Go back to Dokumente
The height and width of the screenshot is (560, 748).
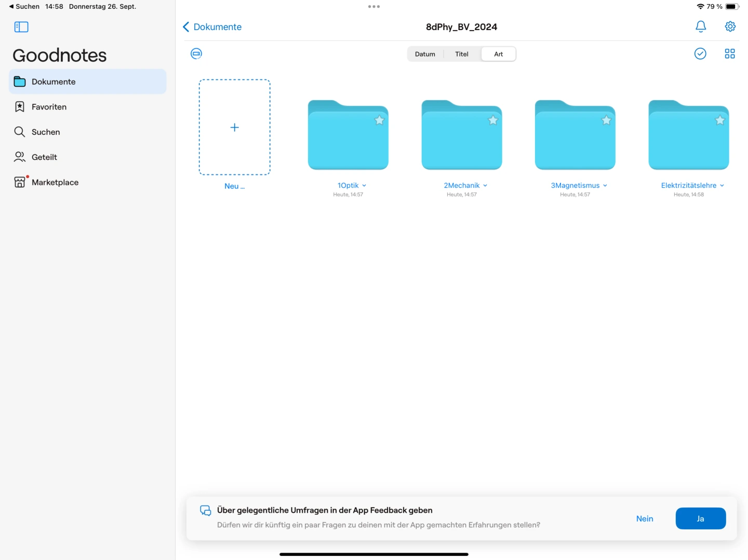(x=212, y=27)
